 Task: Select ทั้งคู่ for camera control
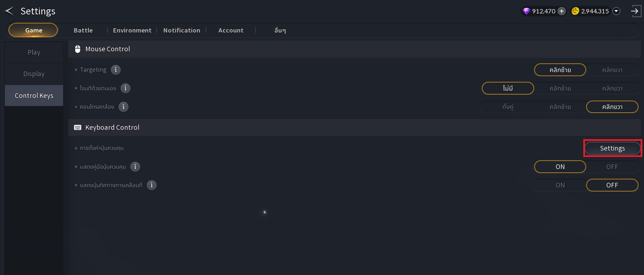[508, 107]
